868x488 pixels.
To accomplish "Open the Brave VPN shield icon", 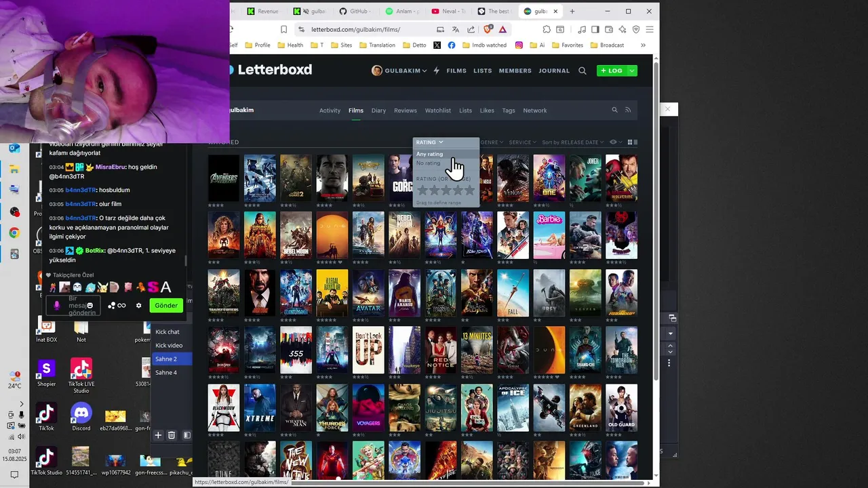I will pos(636,29).
